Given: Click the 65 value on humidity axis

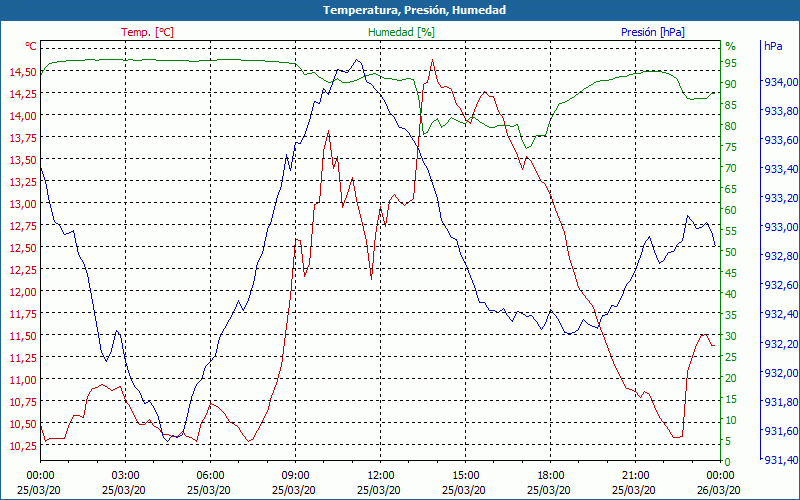Looking at the screenshot, I should click(731, 189).
